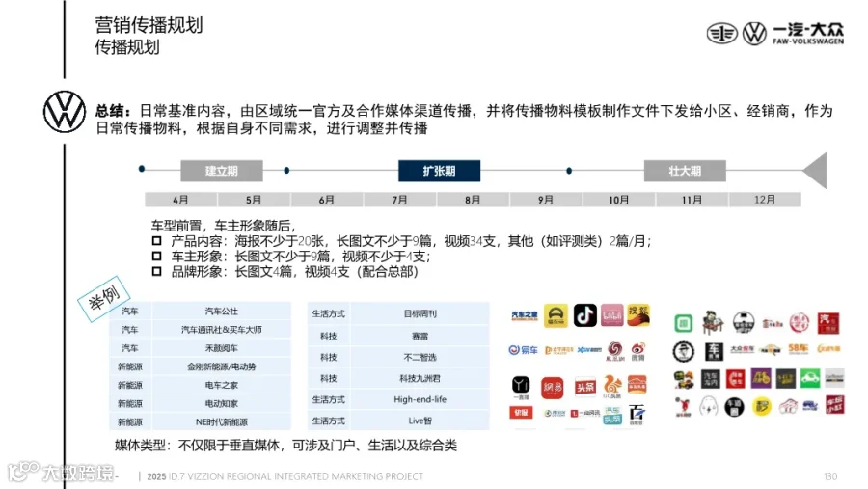This screenshot has width=868, height=489.
Task: Click the 5月 month cell
Action: [x=254, y=200]
